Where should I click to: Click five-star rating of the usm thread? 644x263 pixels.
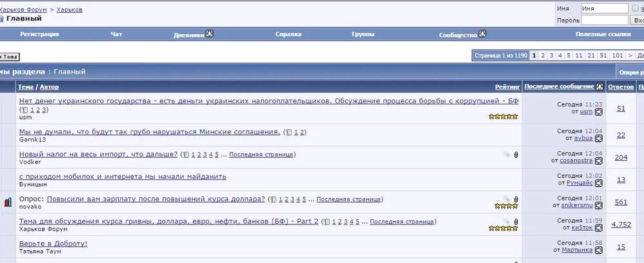coord(503,117)
